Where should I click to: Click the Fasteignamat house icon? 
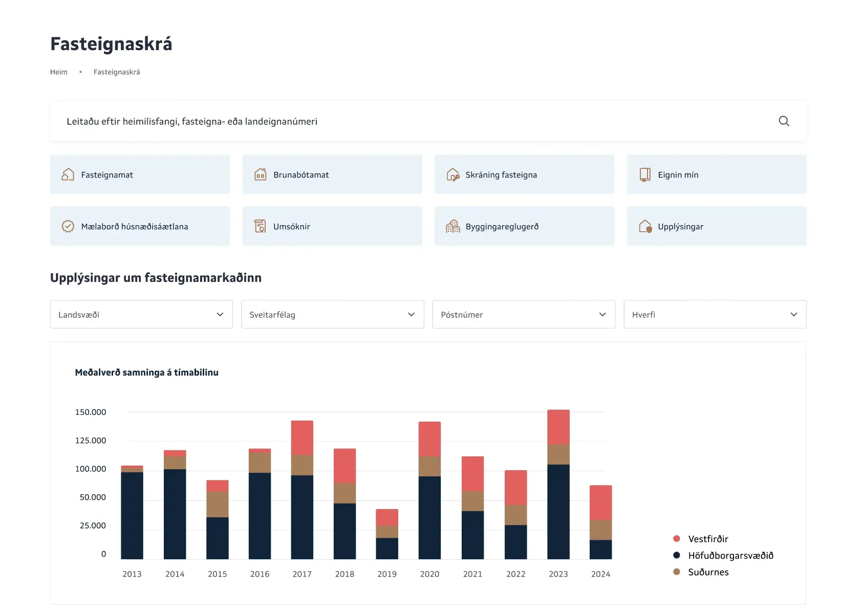pos(68,174)
